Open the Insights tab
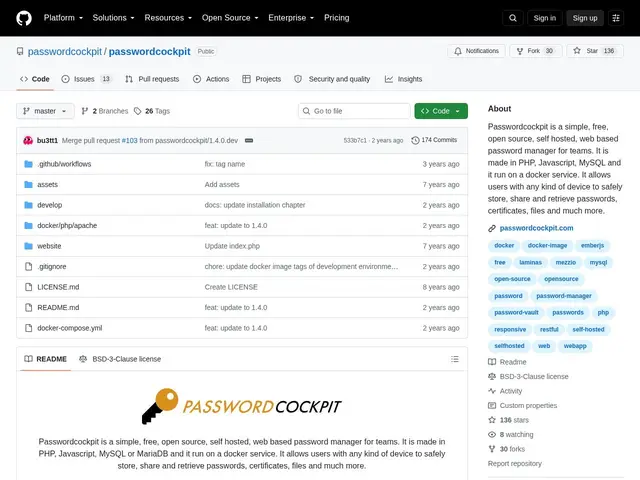This screenshot has height=480, width=640. point(403,79)
